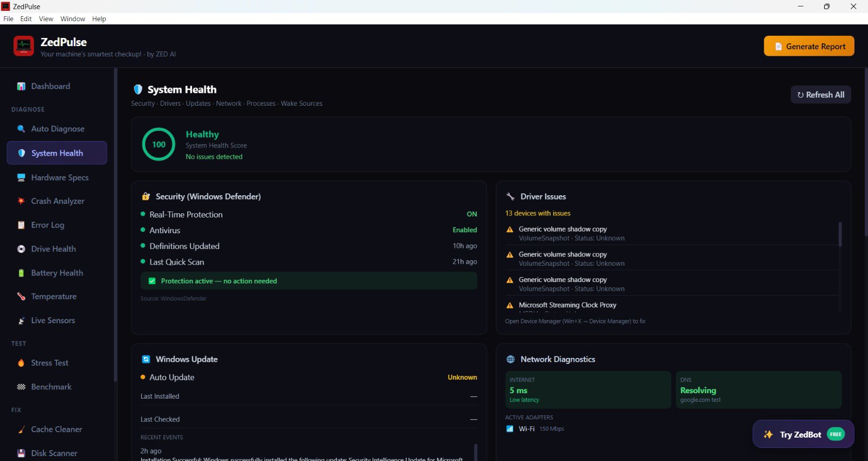
Task: Open the Window menu
Action: coord(73,18)
